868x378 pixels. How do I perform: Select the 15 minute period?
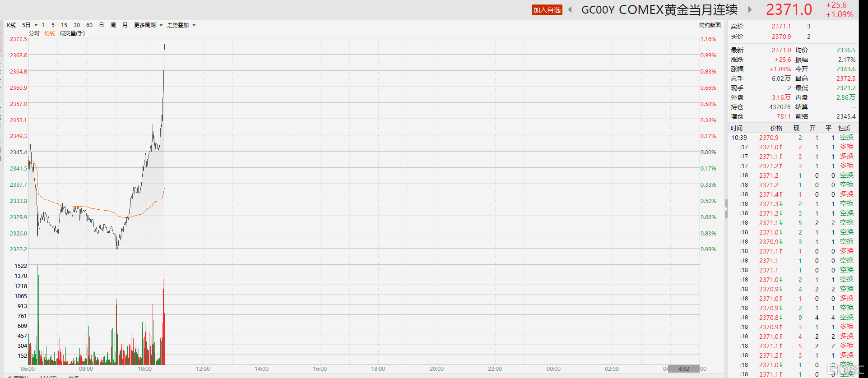(x=64, y=25)
